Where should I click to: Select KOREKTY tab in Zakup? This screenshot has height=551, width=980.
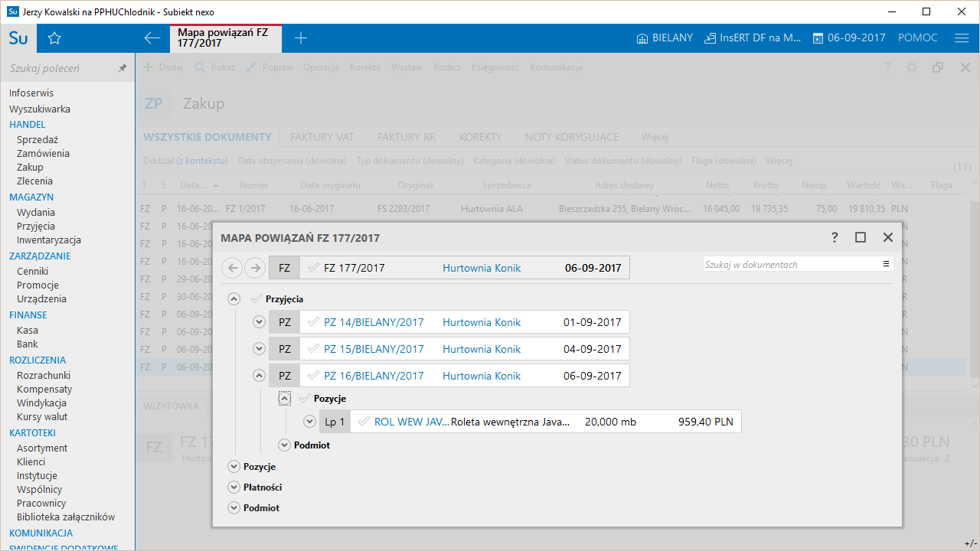point(480,137)
